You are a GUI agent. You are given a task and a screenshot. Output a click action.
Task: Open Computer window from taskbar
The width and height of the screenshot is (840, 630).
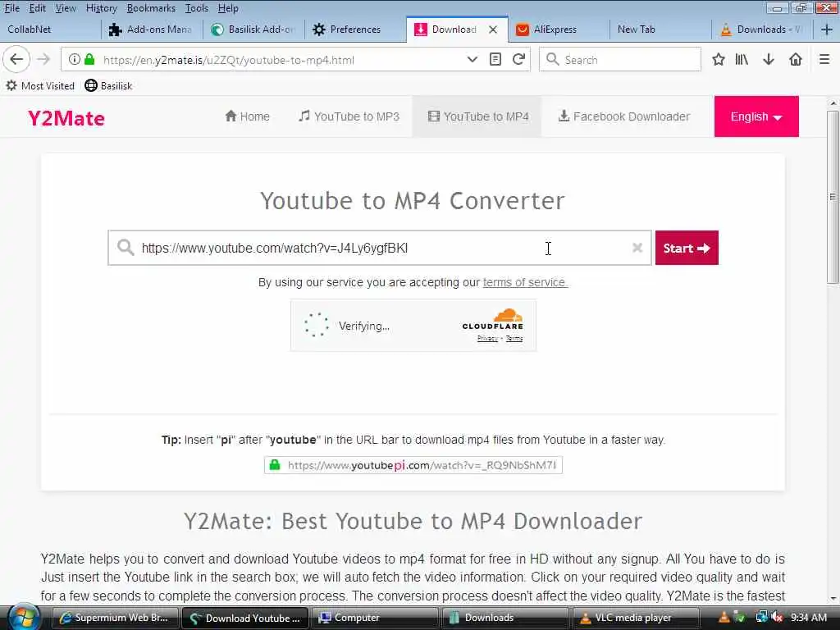coord(373,618)
